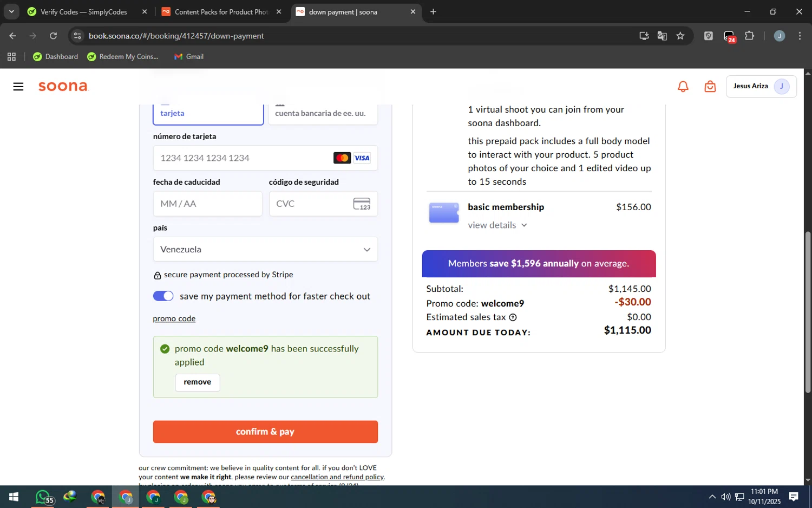Screen dimensions: 812x508
Task: Click the install app icon
Action: 644,36
